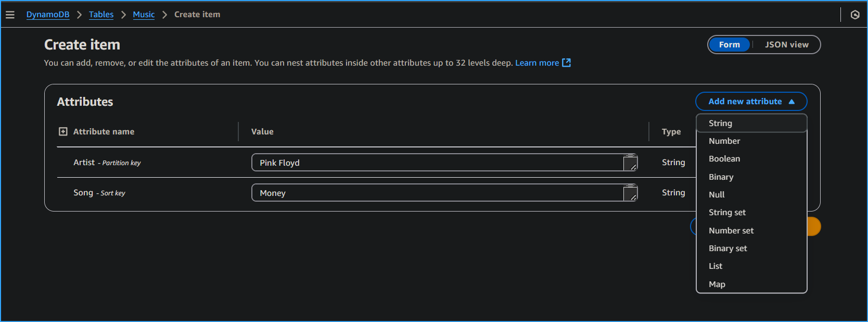Click the orange button behind the dropdown

coord(814,227)
